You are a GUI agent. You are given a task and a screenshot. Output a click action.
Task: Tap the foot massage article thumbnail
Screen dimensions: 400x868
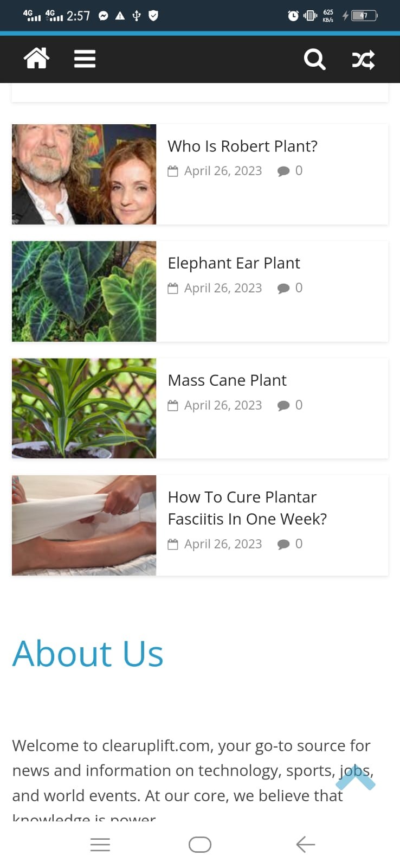coord(84,525)
